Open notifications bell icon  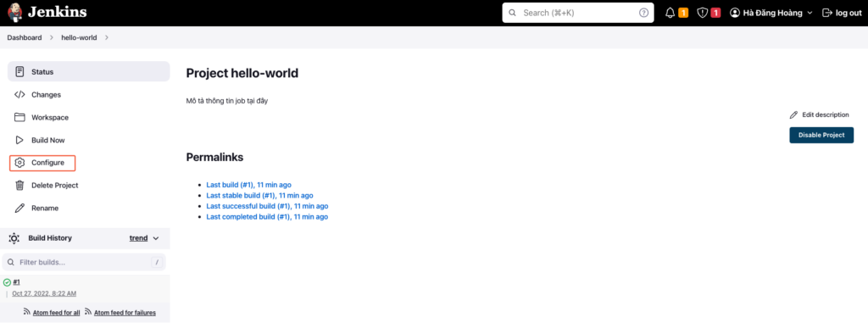[670, 13]
